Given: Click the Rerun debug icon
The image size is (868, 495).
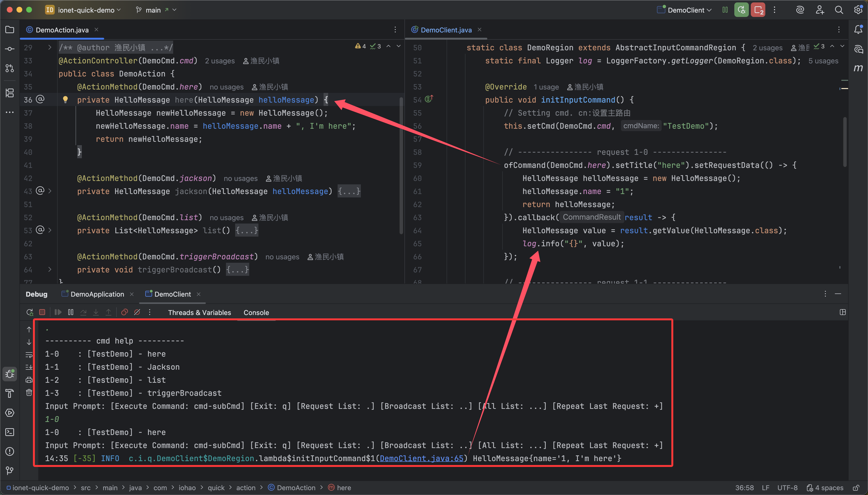Looking at the screenshot, I should point(30,312).
